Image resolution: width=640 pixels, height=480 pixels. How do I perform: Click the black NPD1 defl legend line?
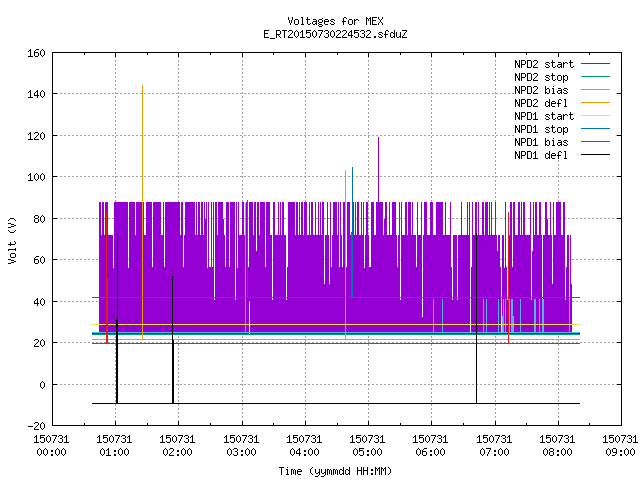click(x=596, y=155)
